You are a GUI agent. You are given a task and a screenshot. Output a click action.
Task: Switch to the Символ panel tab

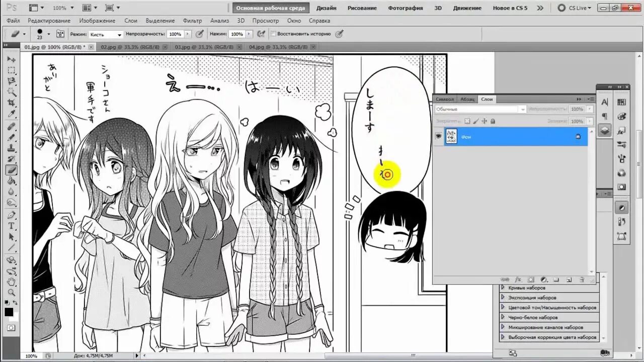445,99
